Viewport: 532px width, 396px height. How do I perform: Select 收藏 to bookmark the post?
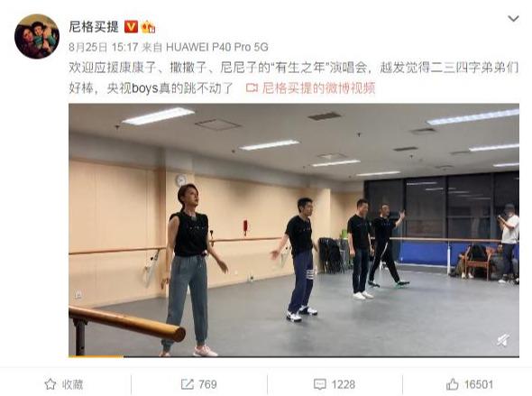73,384
